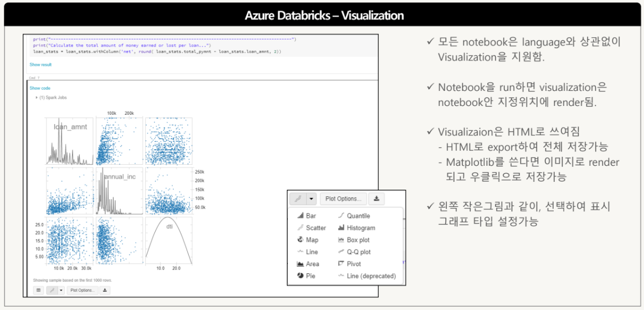Select Scatter chart type from menu
This screenshot has width=644, height=310.
[311, 228]
